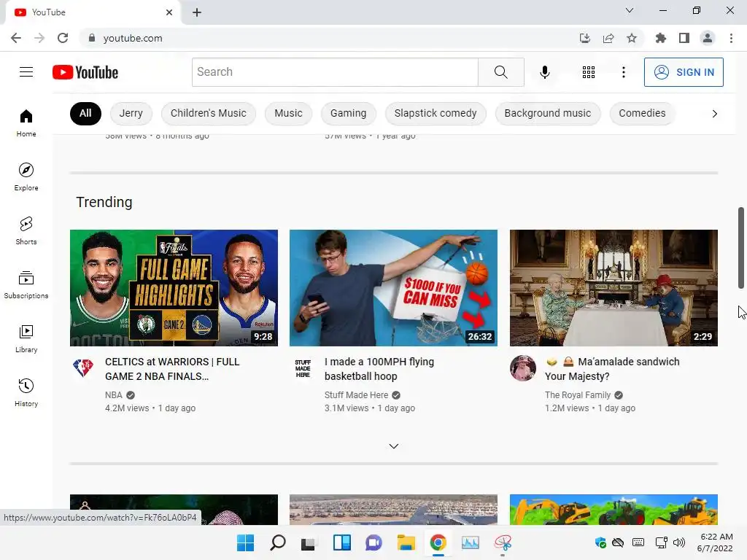Click in the Search input field
Screen dimensions: 747x560
pyautogui.click(x=335, y=72)
